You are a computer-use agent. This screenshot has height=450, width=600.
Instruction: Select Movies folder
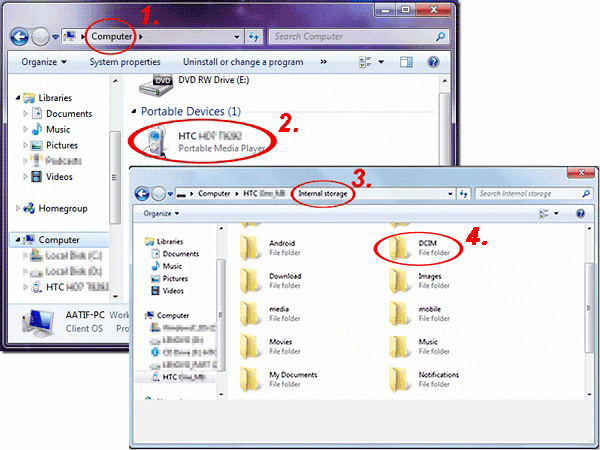point(270,346)
